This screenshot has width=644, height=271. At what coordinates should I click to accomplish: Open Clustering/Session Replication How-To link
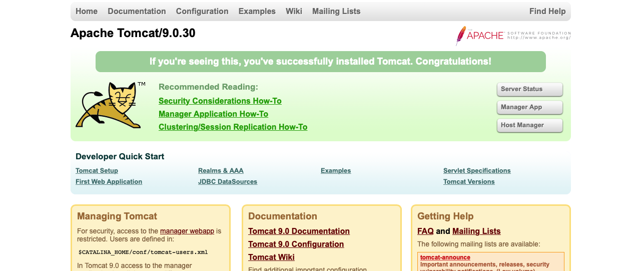click(x=233, y=127)
